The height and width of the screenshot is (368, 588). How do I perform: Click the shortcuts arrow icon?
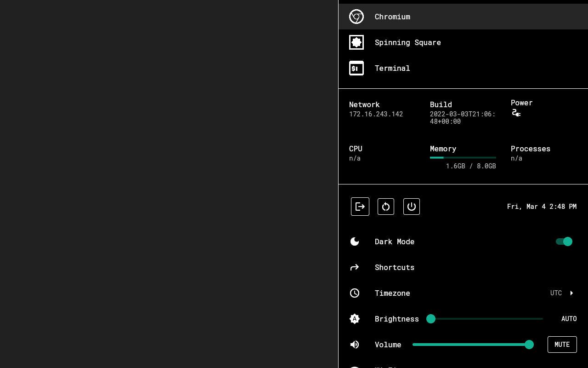point(355,267)
